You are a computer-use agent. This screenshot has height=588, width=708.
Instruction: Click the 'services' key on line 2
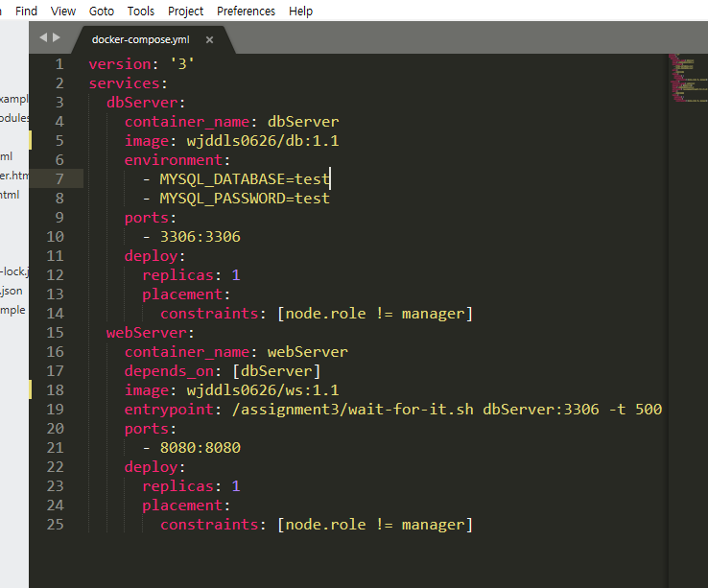(124, 83)
